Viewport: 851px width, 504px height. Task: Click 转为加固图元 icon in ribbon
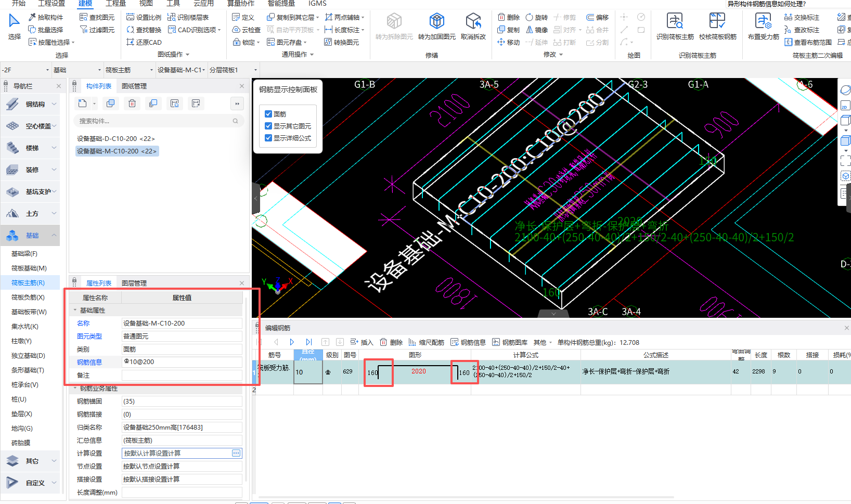pyautogui.click(x=436, y=21)
